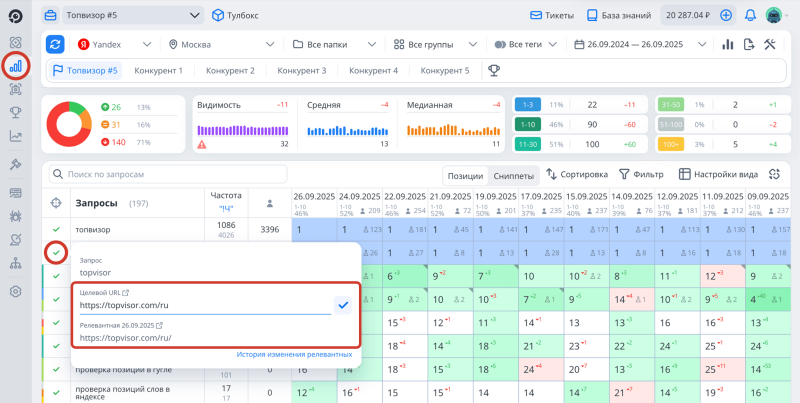Open the notifications bell
The width and height of the screenshot is (800, 403).
pyautogui.click(x=749, y=16)
